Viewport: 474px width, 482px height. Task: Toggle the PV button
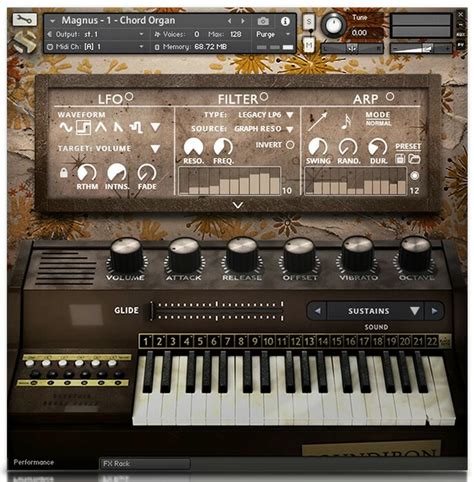tap(461, 44)
